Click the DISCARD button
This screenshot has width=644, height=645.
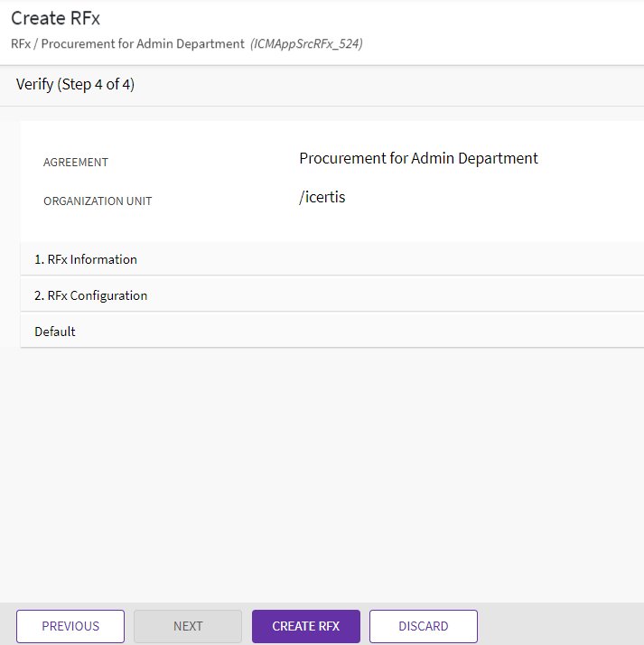pos(423,626)
